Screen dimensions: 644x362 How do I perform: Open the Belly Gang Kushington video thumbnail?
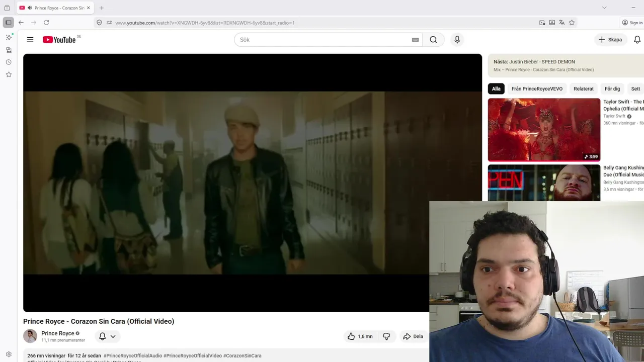coord(544,183)
